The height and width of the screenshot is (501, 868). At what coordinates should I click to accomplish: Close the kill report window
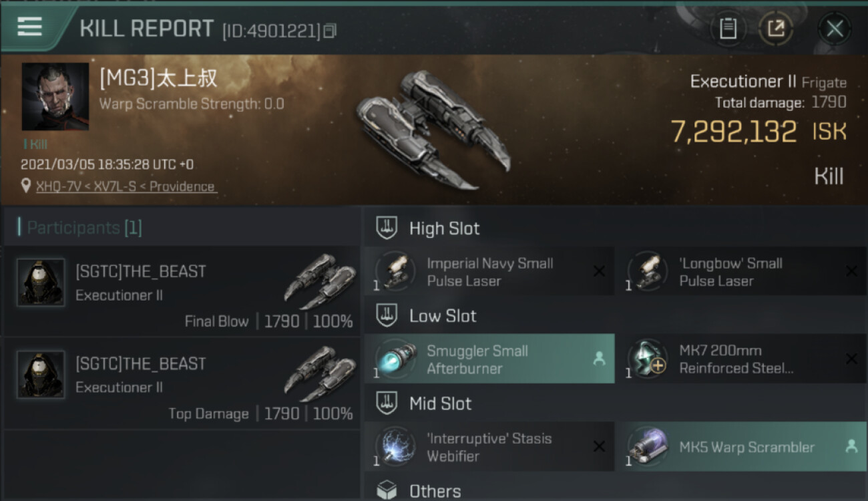coord(834,28)
